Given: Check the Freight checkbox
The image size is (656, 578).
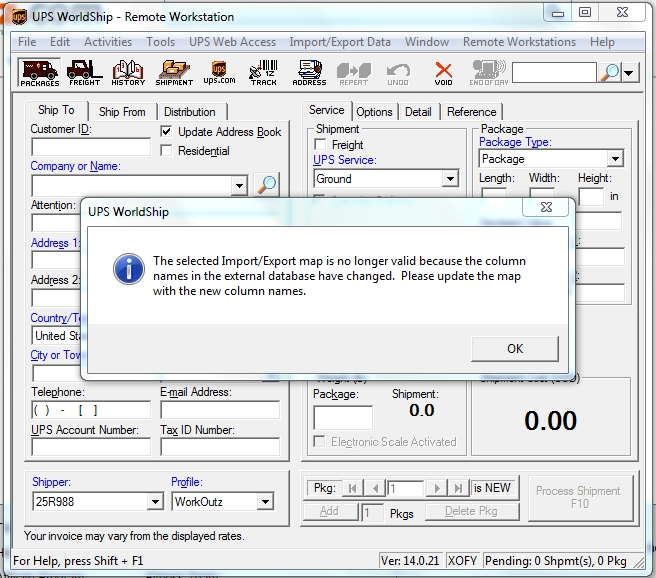Looking at the screenshot, I should [x=320, y=144].
